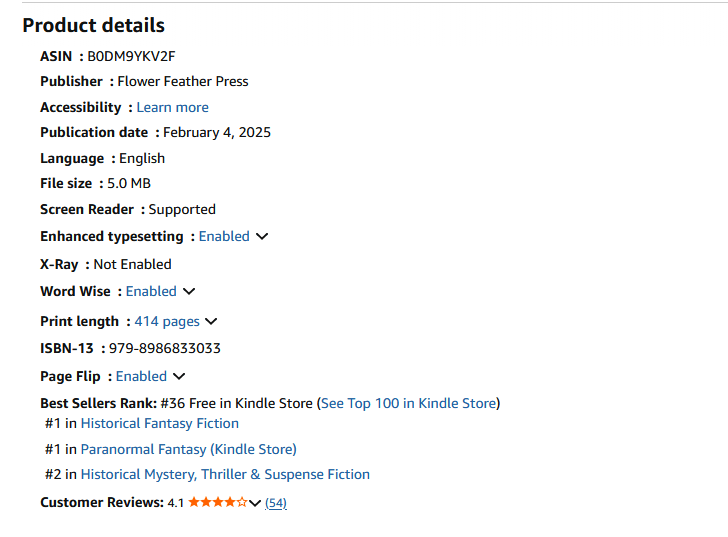Click Enabled link beside Word Wise

coord(151,291)
